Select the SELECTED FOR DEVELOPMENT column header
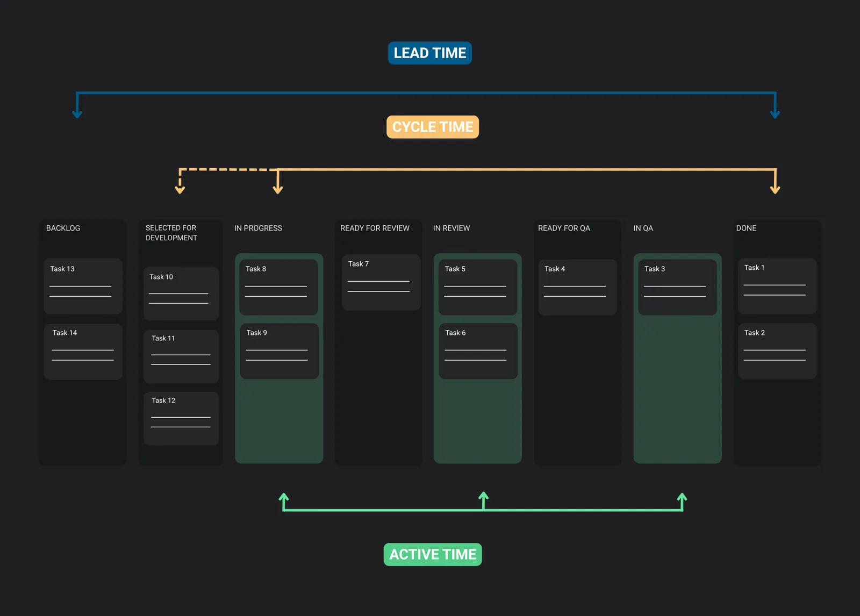Screen dimensions: 860x616 171,233
